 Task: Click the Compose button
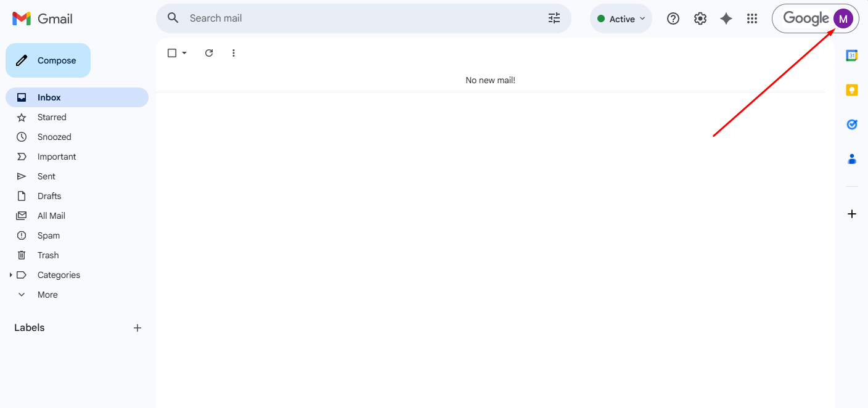coord(48,60)
